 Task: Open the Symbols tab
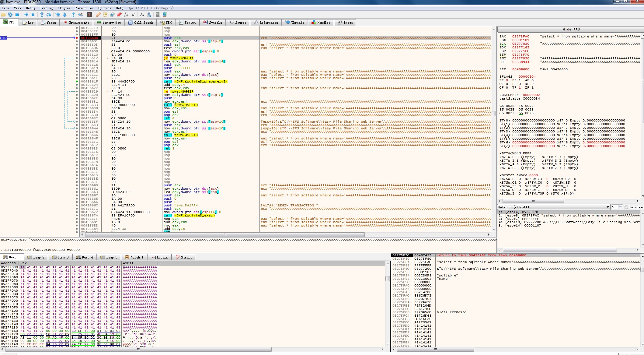click(x=213, y=23)
